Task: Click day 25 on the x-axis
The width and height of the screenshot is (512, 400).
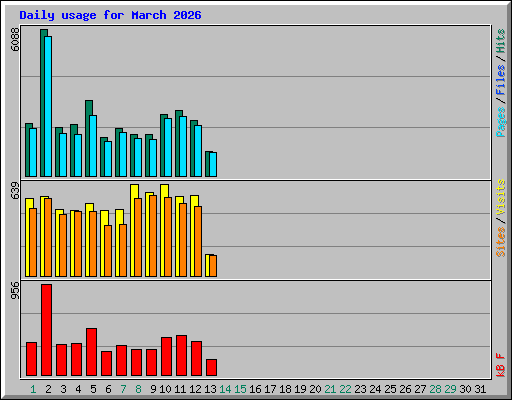Action: point(390,389)
